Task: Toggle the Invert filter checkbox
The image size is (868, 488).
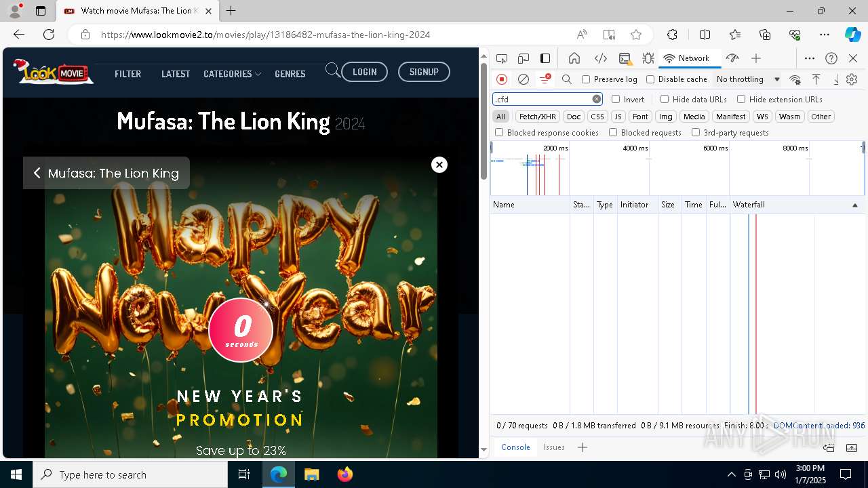Action: click(616, 99)
